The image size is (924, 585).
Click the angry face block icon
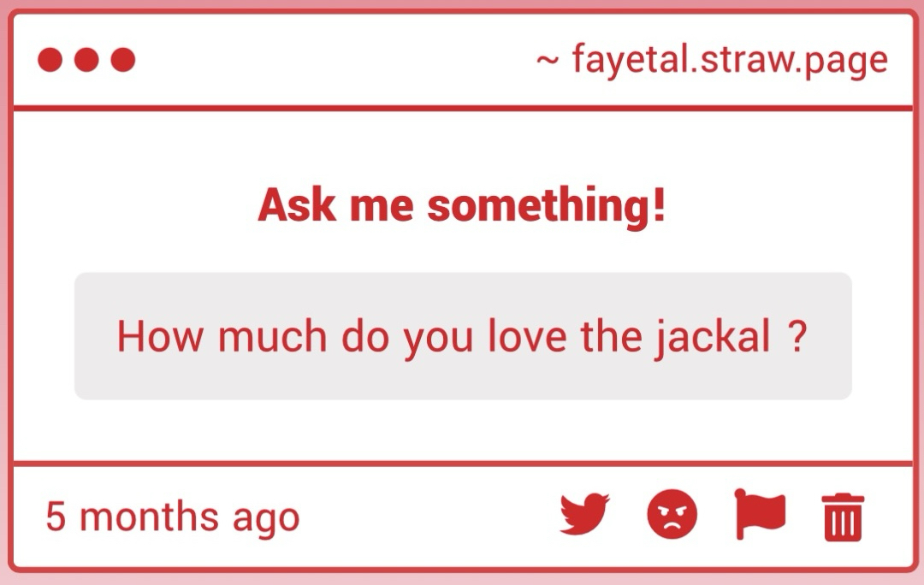point(672,516)
